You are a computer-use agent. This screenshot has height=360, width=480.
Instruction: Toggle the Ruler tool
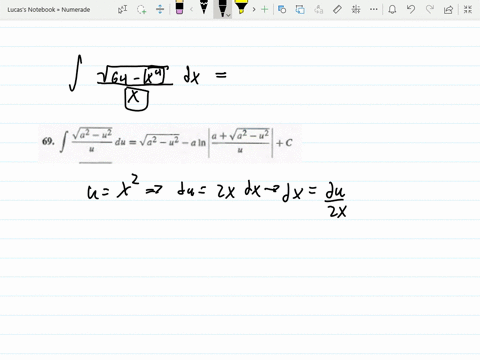tap(337, 9)
